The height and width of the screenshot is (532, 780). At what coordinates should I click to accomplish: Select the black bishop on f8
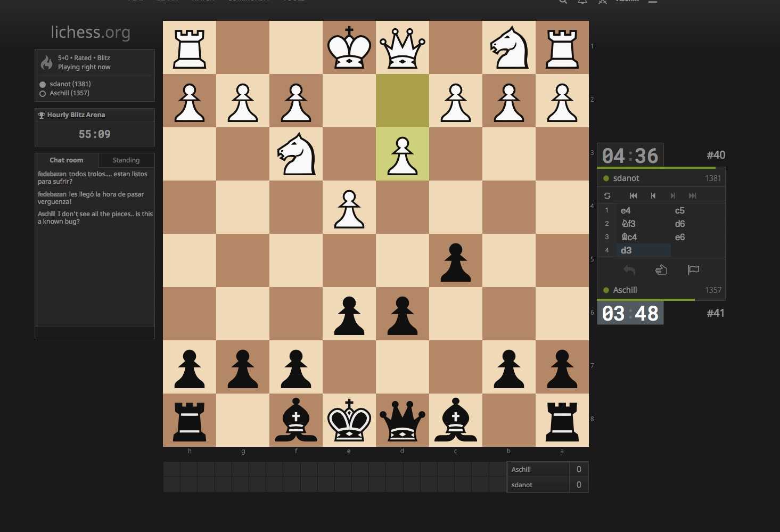point(296,420)
